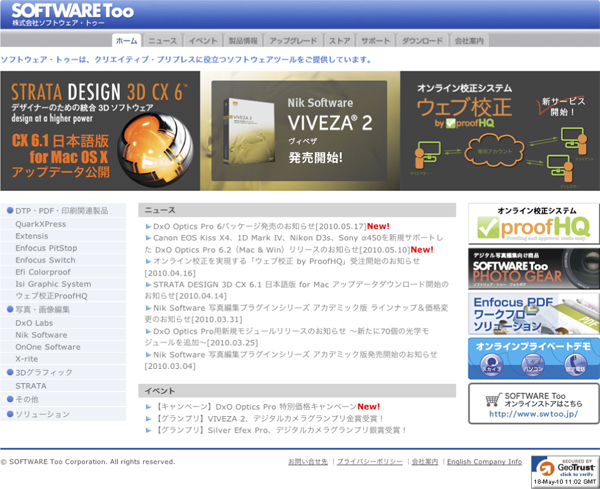Click the www.swtoo.jp online store link

(x=533, y=412)
